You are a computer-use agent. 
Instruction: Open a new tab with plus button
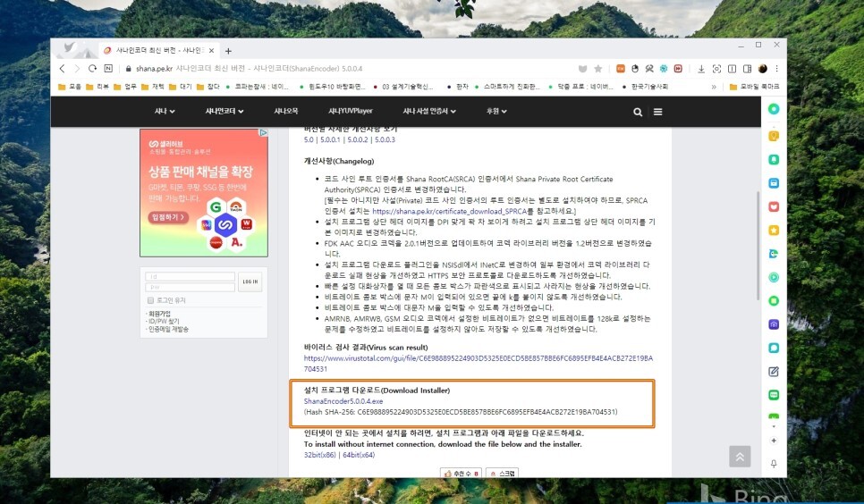point(228,51)
